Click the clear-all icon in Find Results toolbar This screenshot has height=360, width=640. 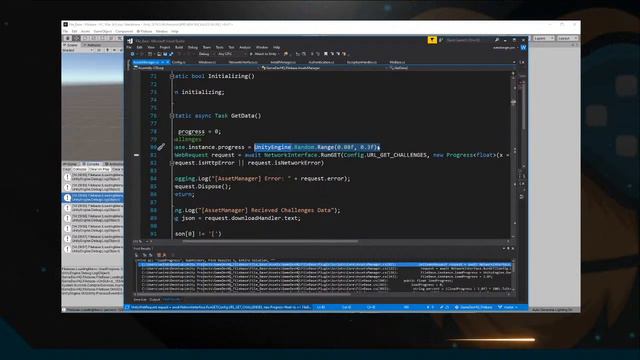tap(159, 255)
